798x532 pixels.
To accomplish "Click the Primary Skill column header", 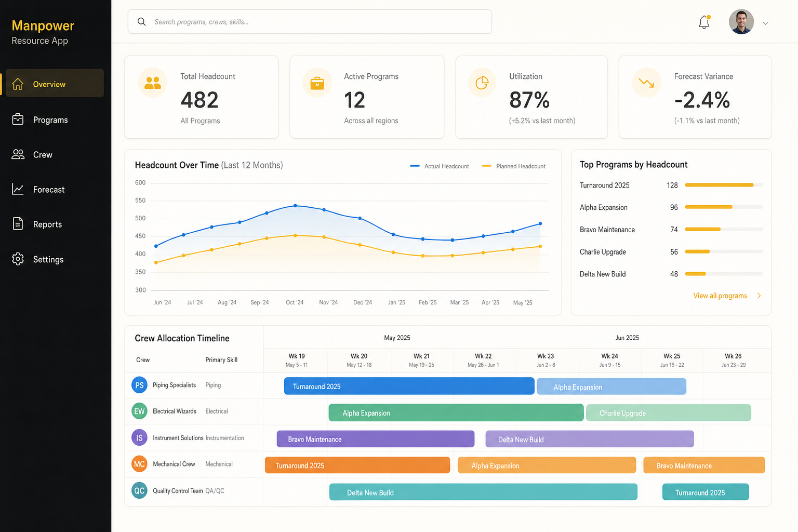I will pyautogui.click(x=221, y=360).
